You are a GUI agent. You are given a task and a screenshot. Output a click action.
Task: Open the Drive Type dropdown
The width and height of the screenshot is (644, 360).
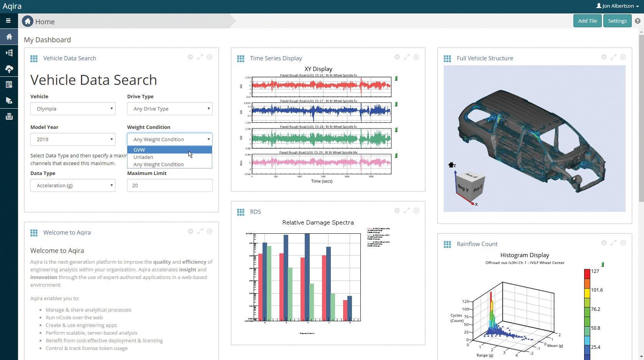(170, 109)
